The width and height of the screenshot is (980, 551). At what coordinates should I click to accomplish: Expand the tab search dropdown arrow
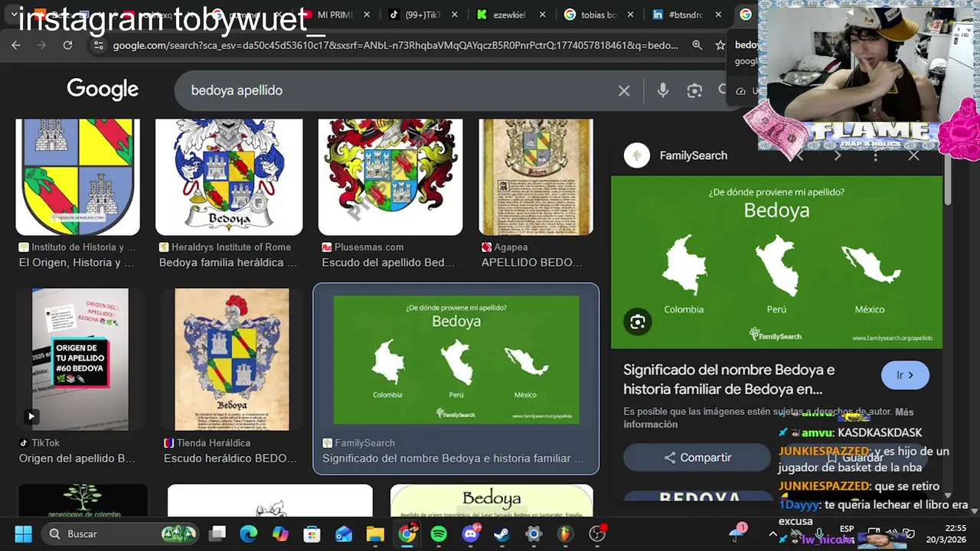(14, 14)
